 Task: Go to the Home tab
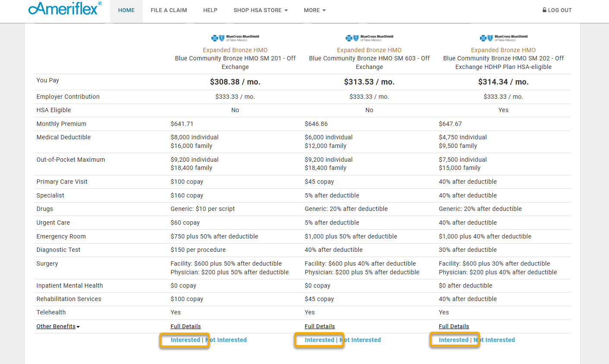126,10
